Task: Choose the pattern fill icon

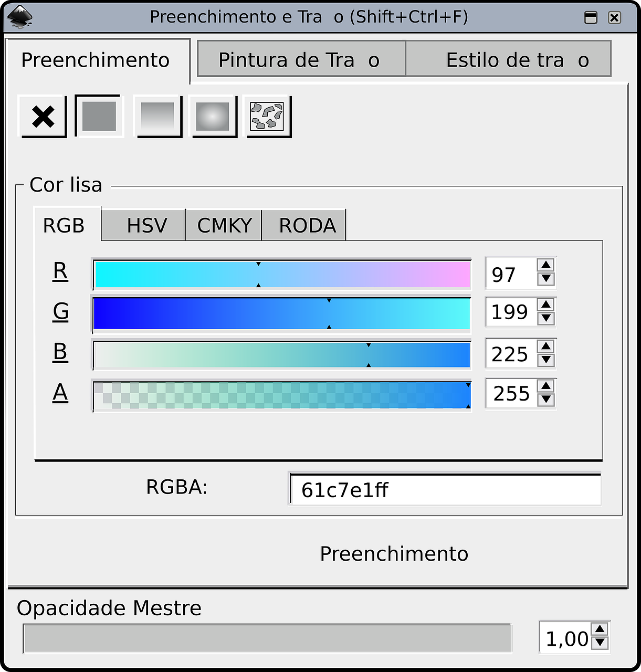Action: click(268, 116)
